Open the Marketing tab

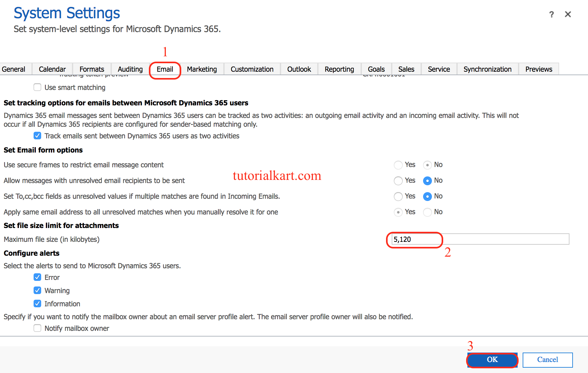click(x=202, y=69)
